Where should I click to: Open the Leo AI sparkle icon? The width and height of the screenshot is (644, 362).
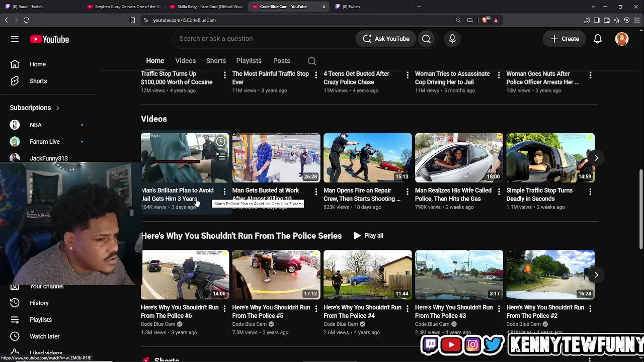(x=617, y=20)
